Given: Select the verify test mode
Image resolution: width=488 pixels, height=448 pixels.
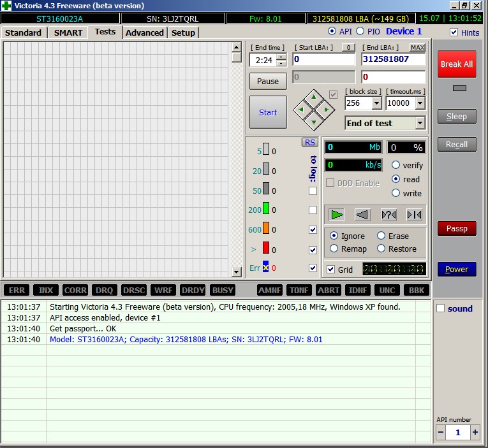Looking at the screenshot, I should coord(396,165).
